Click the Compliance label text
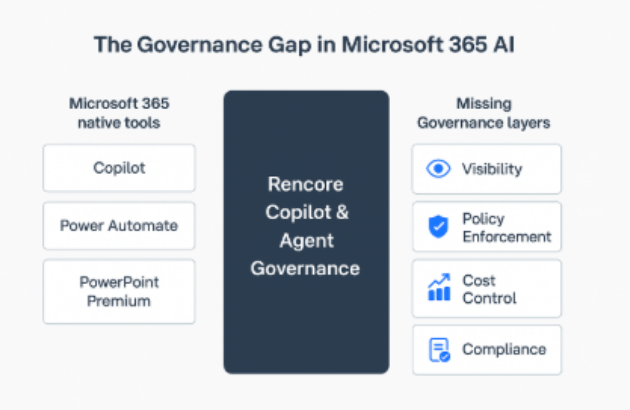 coord(504,349)
